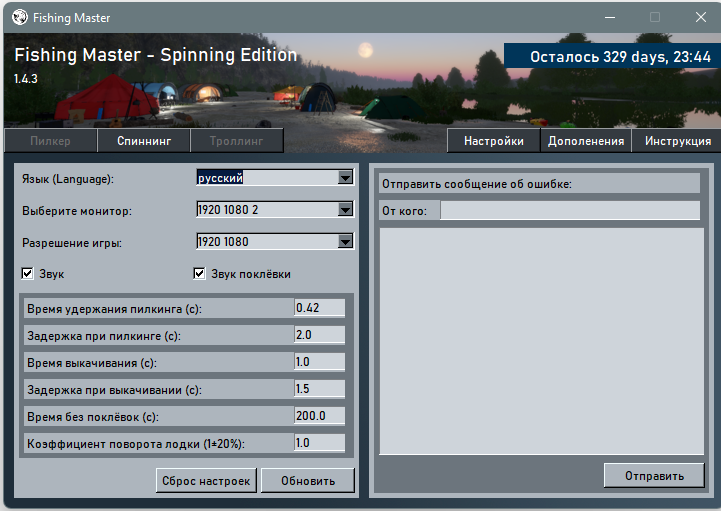Expand the Разрешение игры dropdown arrow
This screenshot has height=511, width=721.
click(345, 241)
